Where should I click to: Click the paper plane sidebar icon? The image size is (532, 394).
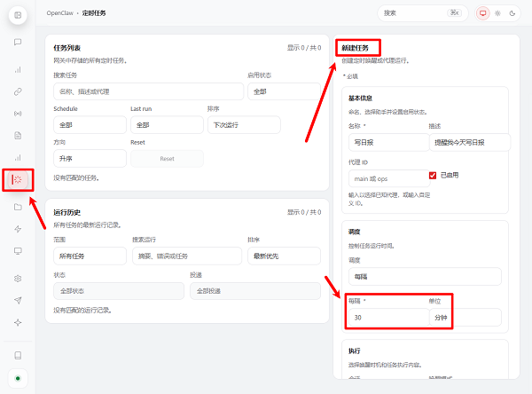18,300
